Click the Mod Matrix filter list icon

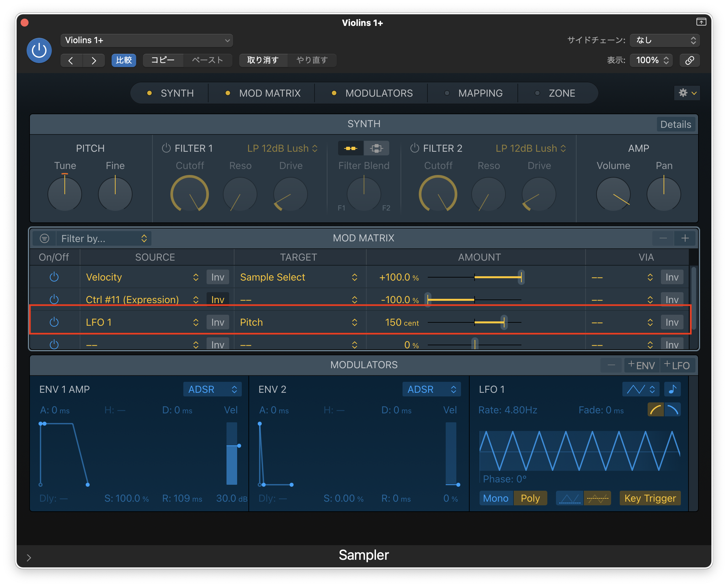(44, 238)
